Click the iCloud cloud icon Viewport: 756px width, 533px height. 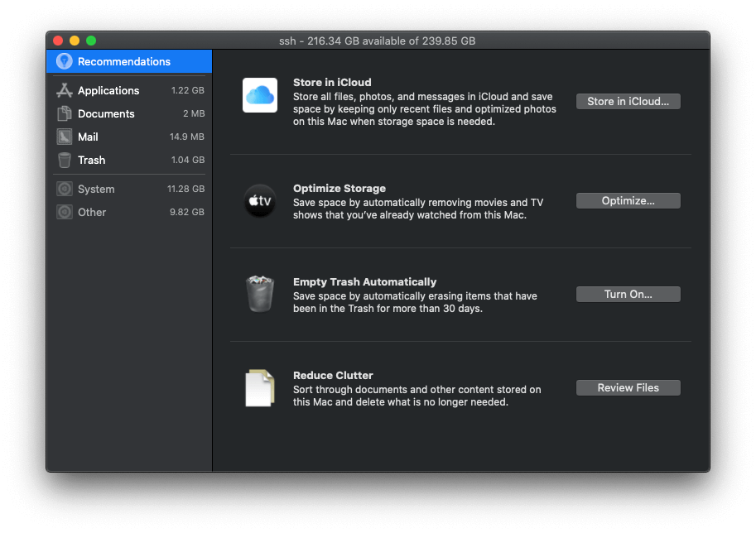tap(259, 94)
